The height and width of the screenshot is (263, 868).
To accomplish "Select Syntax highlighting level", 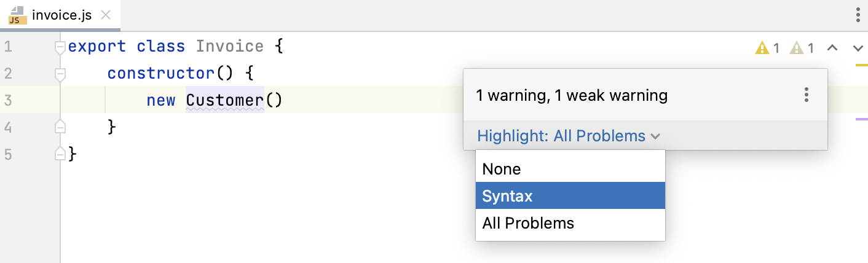I will click(x=508, y=196).
